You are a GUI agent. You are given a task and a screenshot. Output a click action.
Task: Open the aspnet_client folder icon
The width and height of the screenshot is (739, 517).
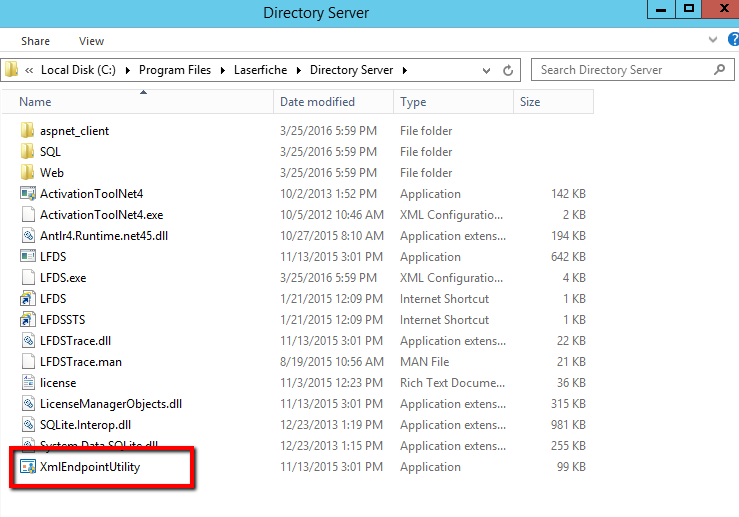pyautogui.click(x=27, y=131)
